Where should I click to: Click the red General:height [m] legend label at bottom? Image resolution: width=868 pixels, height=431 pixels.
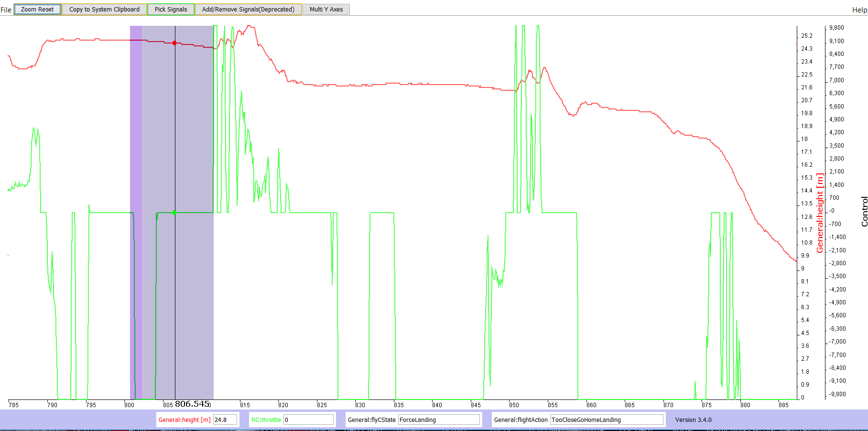184,420
